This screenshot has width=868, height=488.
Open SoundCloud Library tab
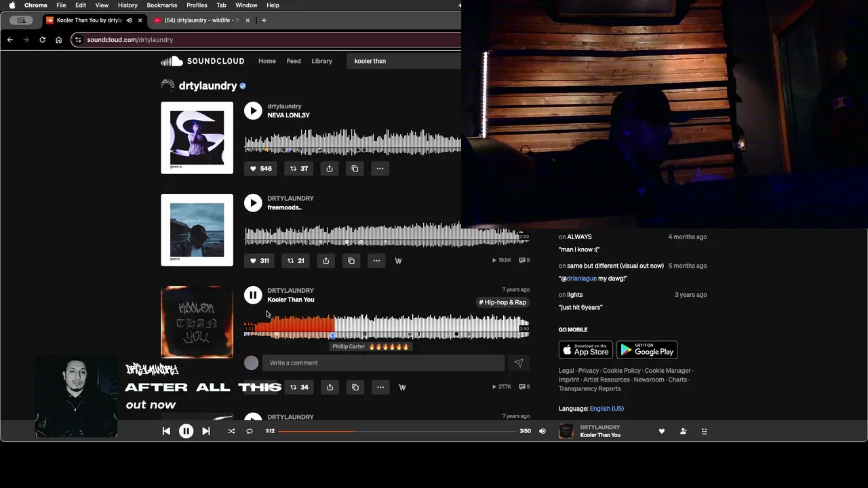[322, 61]
